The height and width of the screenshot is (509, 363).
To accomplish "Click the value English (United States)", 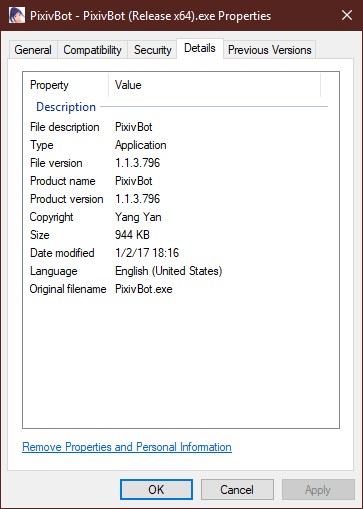I will (x=169, y=271).
